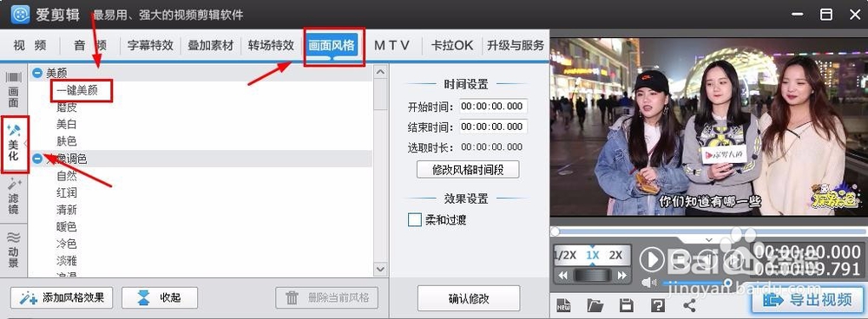Open the 动景 side panel
868x319 pixels.
tap(13, 250)
